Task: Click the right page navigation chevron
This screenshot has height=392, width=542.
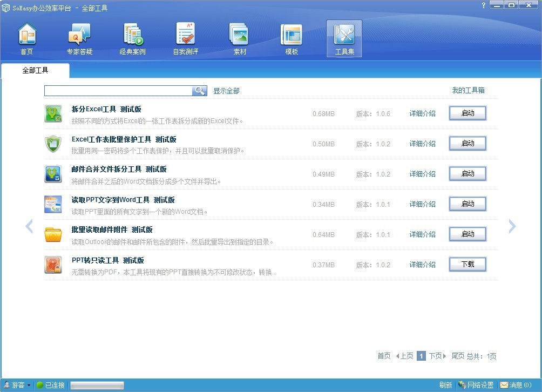Action: coord(512,226)
